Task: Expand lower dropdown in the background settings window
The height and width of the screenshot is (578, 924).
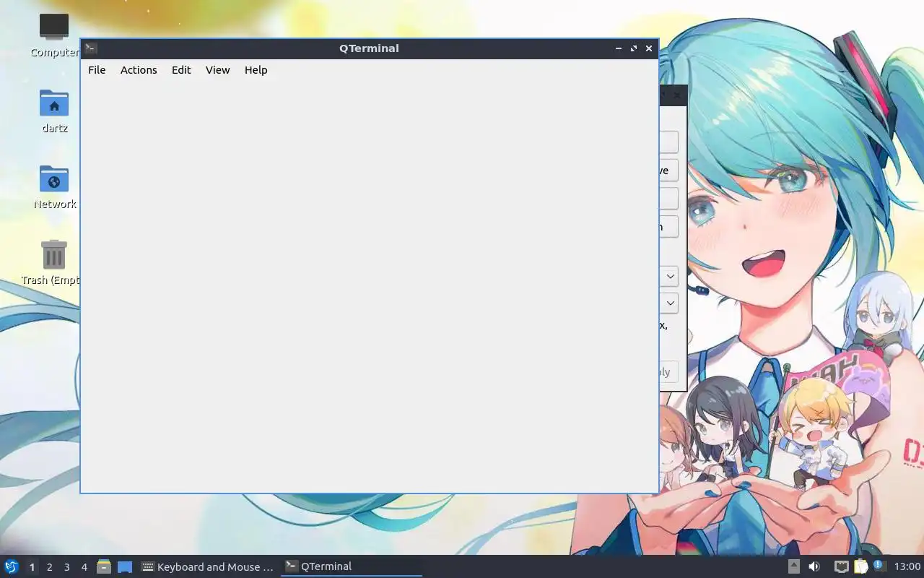Action: point(669,303)
